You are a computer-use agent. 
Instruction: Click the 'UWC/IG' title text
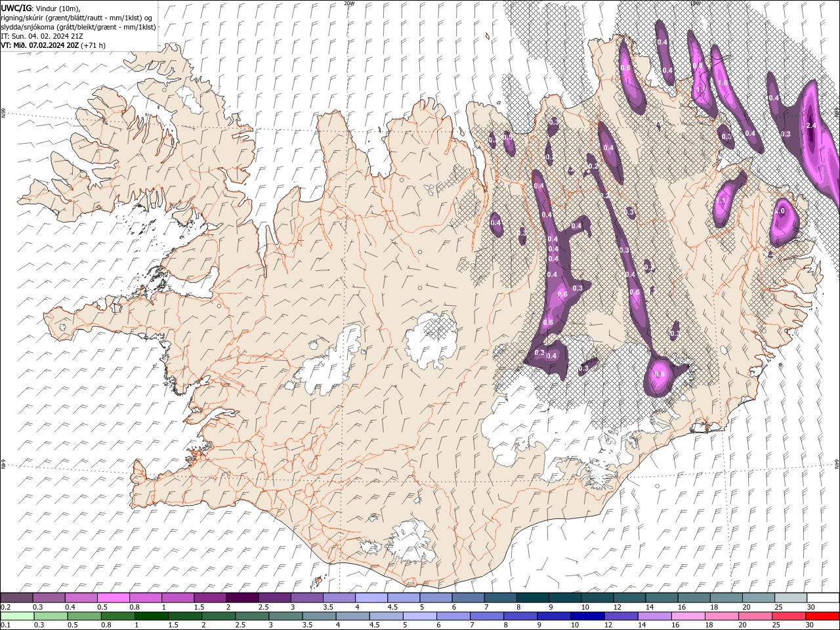(16, 8)
